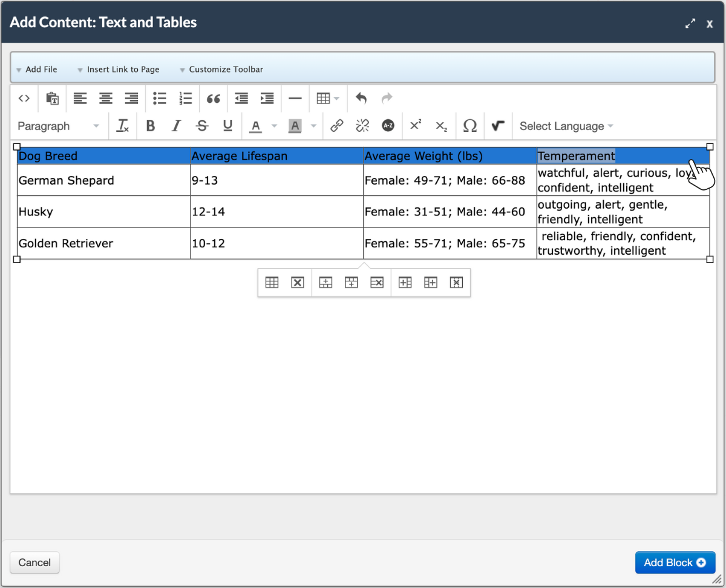Expand the text color arrow

(x=274, y=126)
